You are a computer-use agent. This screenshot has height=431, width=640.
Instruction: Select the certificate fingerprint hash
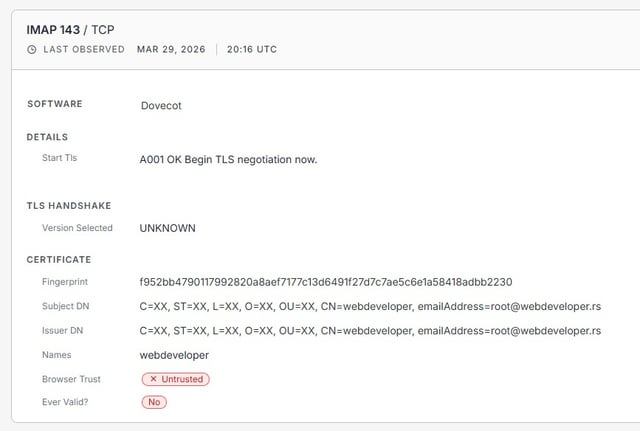pyautogui.click(x=326, y=282)
